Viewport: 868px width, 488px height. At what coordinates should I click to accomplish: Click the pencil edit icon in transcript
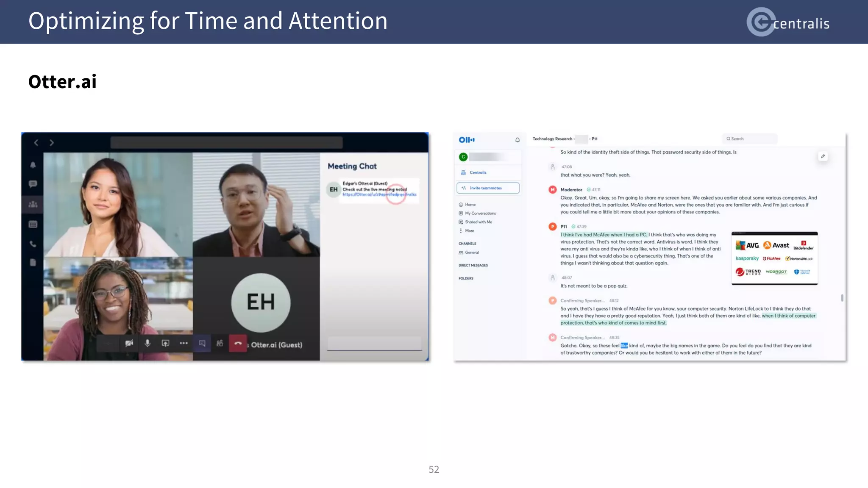coord(823,156)
